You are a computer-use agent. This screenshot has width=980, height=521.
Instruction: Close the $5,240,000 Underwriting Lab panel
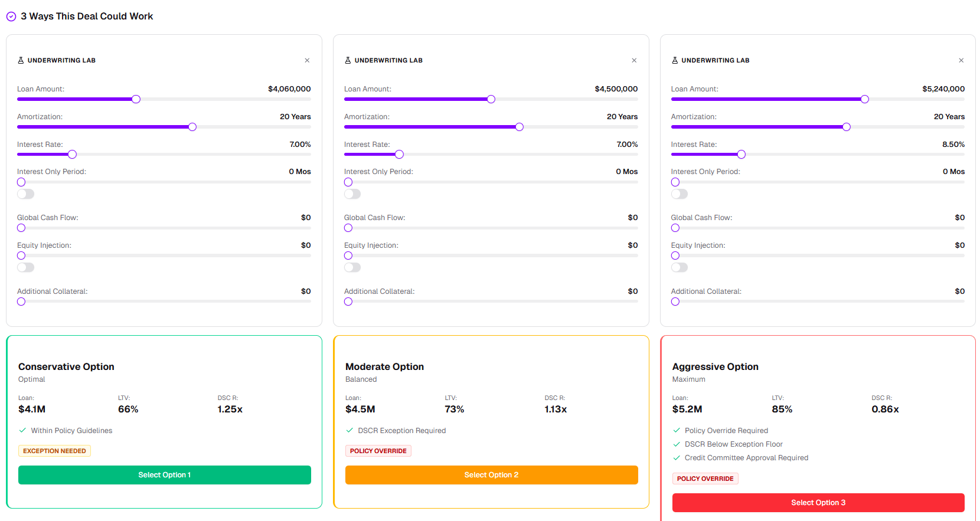click(x=961, y=60)
